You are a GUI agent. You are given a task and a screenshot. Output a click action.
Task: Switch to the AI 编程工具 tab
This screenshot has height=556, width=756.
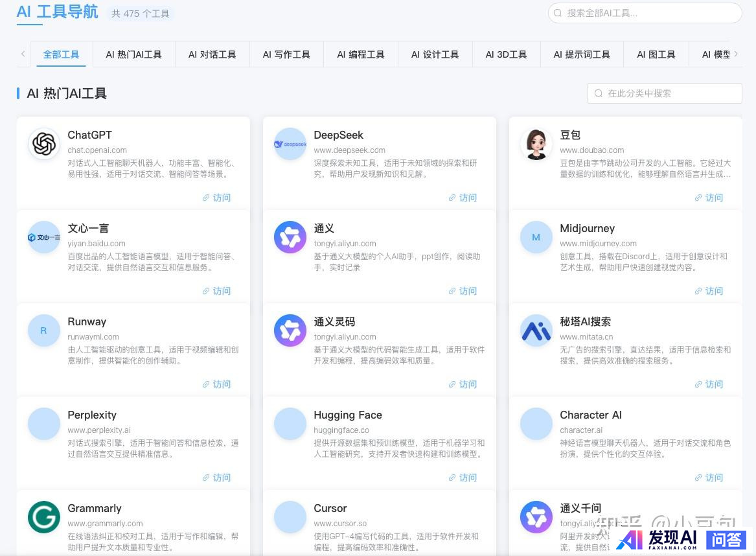361,54
